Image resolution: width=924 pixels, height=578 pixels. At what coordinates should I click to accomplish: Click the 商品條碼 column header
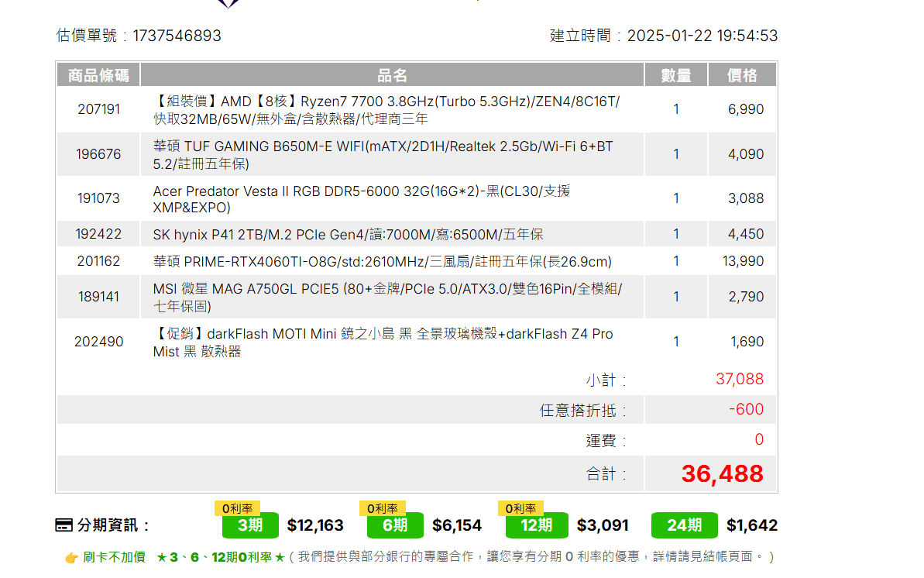coord(98,75)
